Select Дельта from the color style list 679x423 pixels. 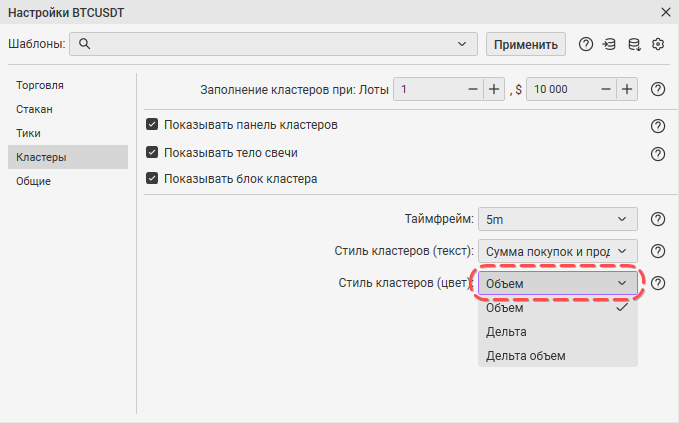tap(506, 331)
